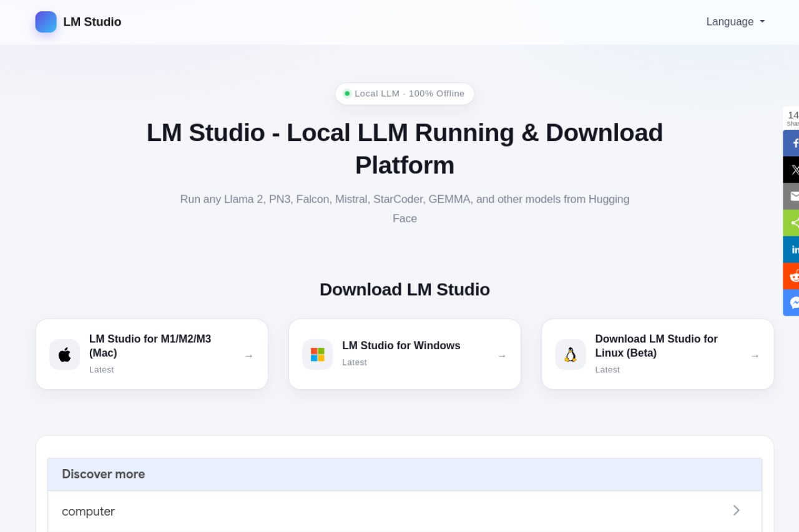Click the LM Studio logo icon
Screen dimensions: 799x532
46,22
